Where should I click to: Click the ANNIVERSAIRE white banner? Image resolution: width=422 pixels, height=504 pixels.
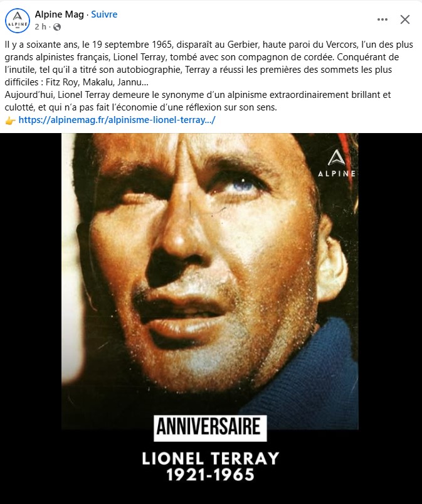(210, 428)
